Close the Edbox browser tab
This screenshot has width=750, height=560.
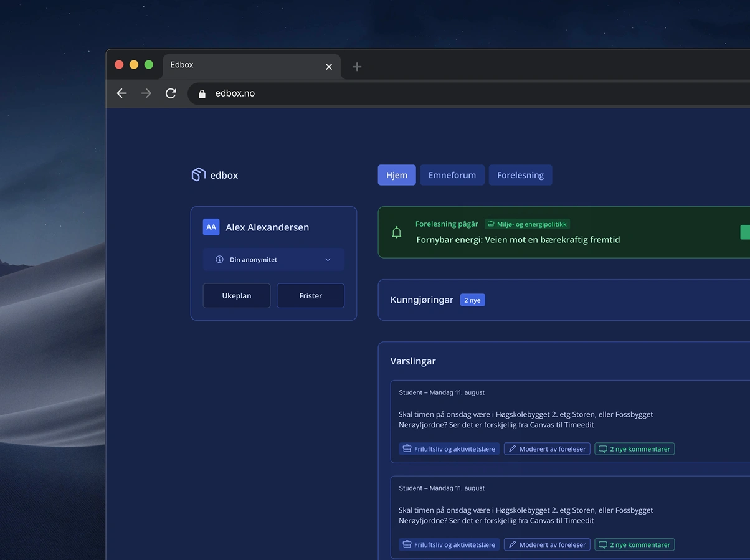(329, 67)
